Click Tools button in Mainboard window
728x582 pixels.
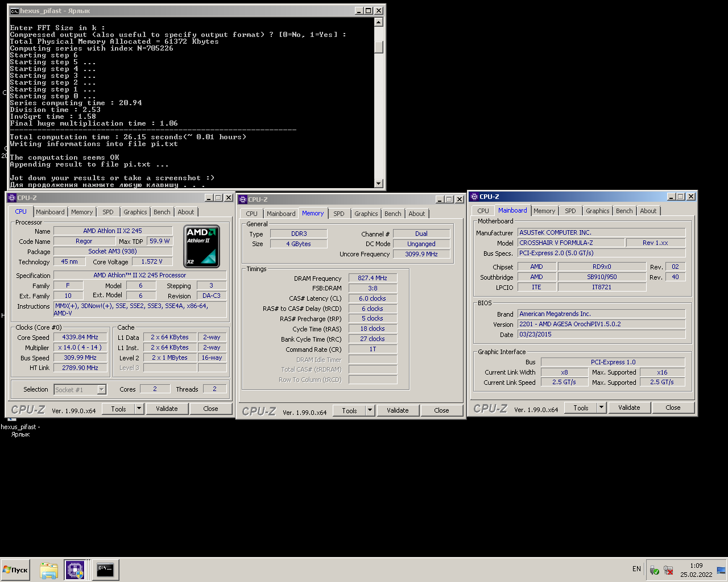pos(581,408)
